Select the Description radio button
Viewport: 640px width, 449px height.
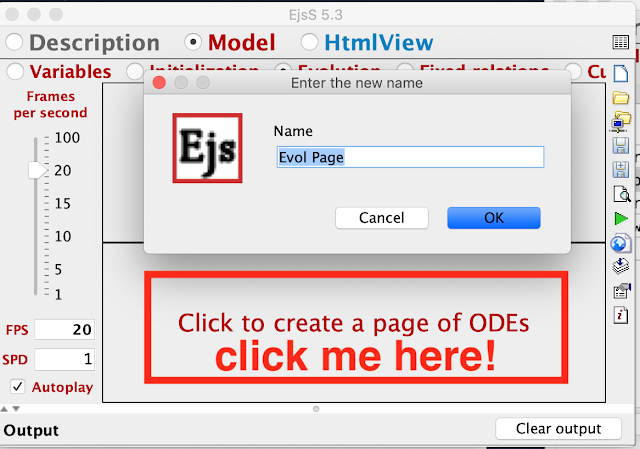tap(14, 42)
